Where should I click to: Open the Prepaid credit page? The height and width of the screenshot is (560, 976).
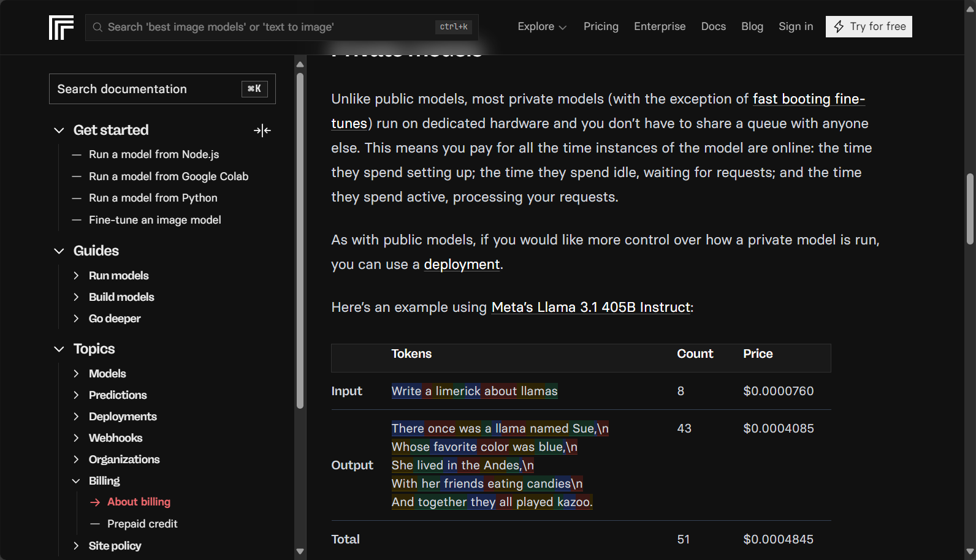pos(142,524)
